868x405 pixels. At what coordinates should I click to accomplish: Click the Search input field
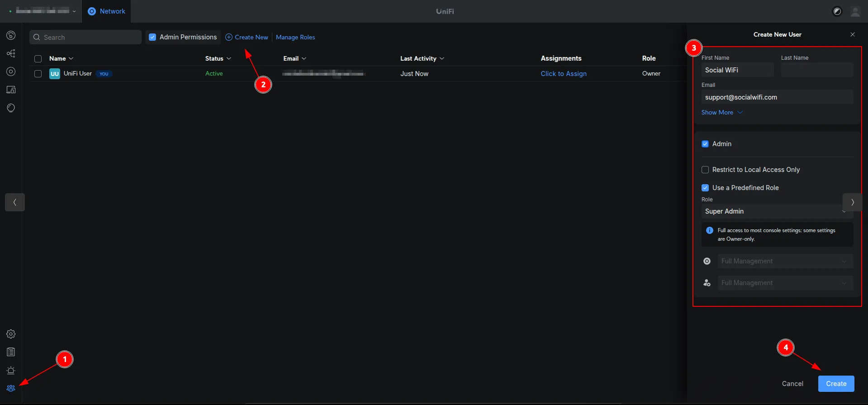tap(85, 37)
